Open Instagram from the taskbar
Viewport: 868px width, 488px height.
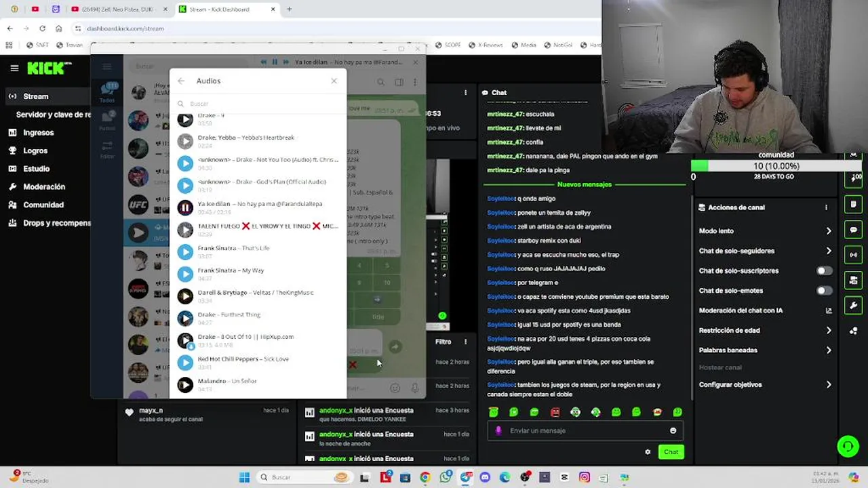(585, 477)
